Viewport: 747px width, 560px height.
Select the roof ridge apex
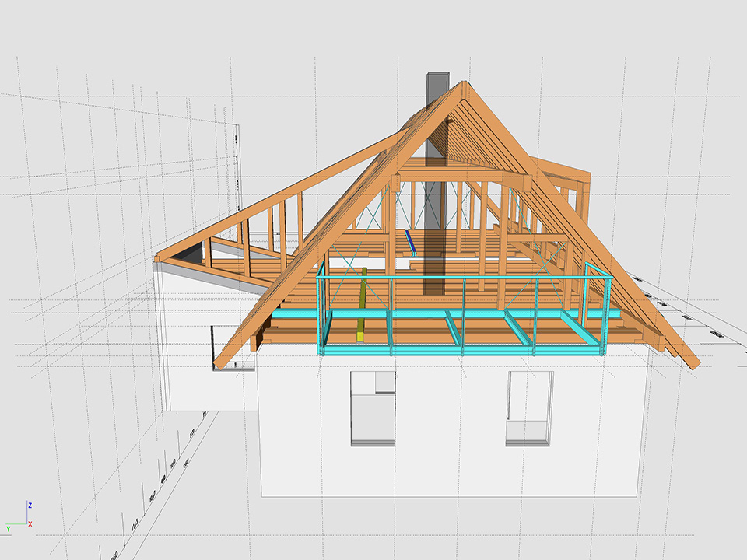click(x=464, y=84)
